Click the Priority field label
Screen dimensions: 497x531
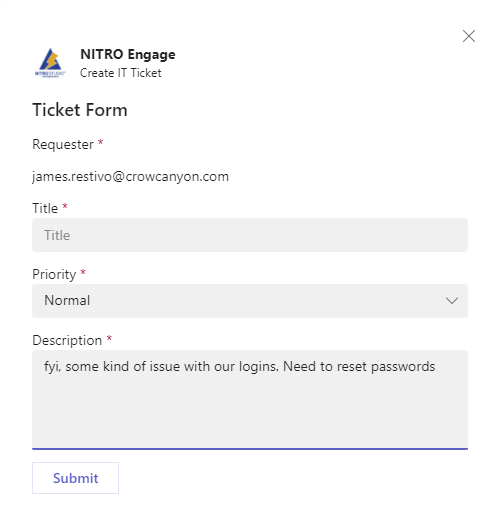pos(54,274)
